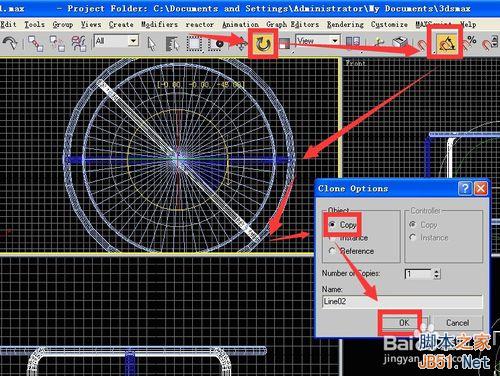Image resolution: width=500 pixels, height=376 pixels.
Task: Confirm Clone Options with OK
Action: [404, 323]
